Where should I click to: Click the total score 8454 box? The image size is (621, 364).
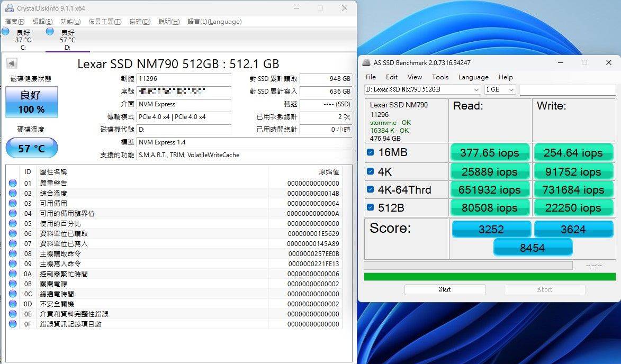tap(532, 248)
